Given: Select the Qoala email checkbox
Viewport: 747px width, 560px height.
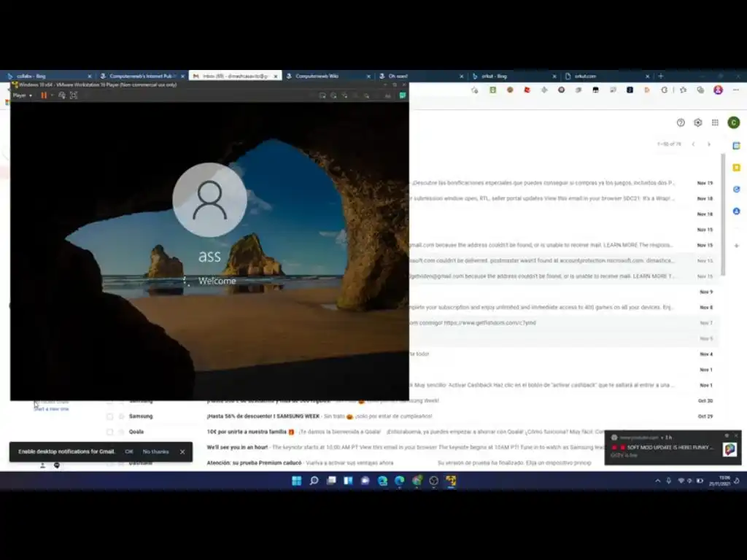Looking at the screenshot, I should (109, 432).
